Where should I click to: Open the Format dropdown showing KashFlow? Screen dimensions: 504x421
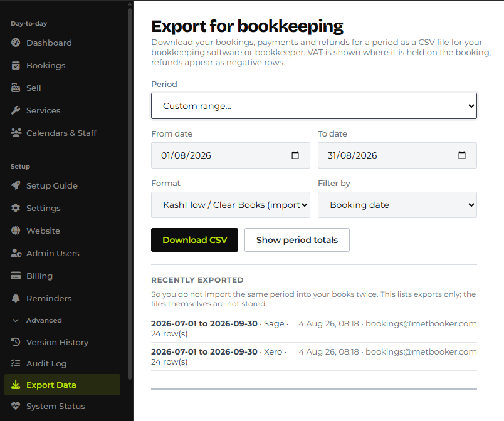coord(231,205)
